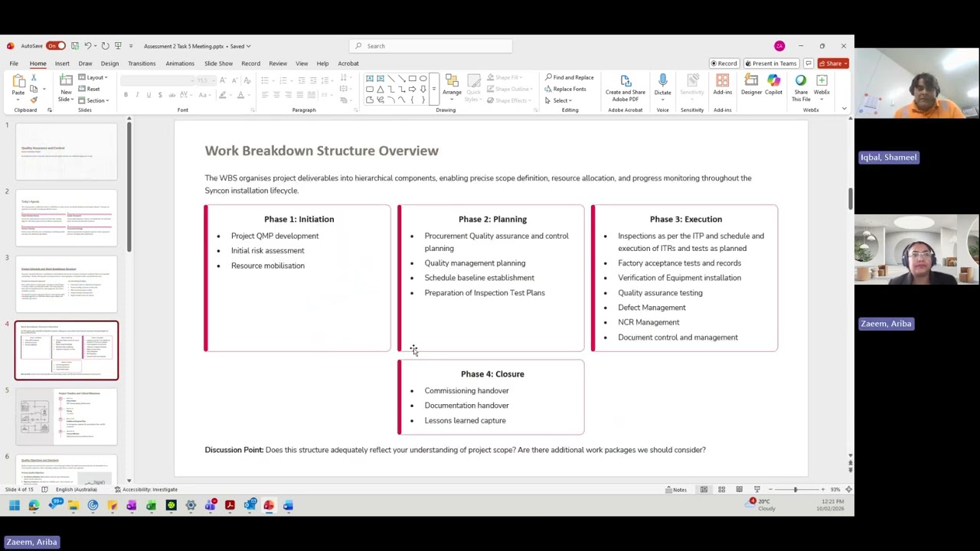Open the Acrobat tab
Screen dimensions: 980x551
point(348,64)
